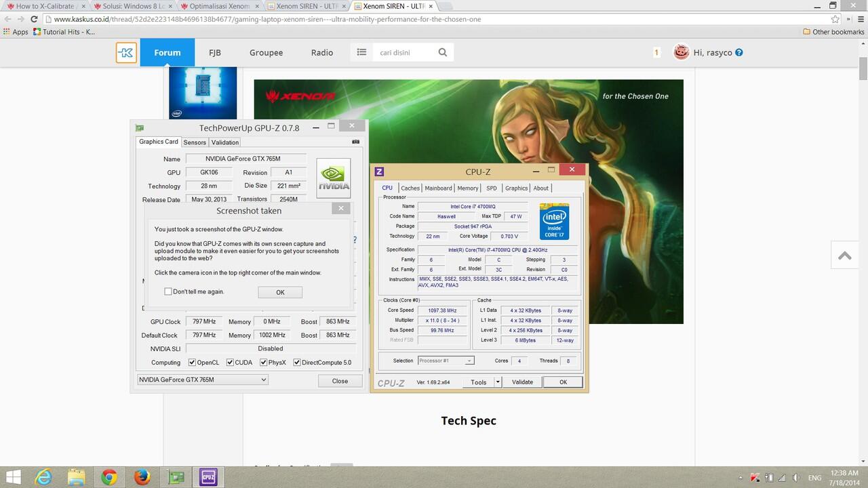
Task: Open the NVIDIA GeForce GTX 765M dropdown
Action: (203, 380)
